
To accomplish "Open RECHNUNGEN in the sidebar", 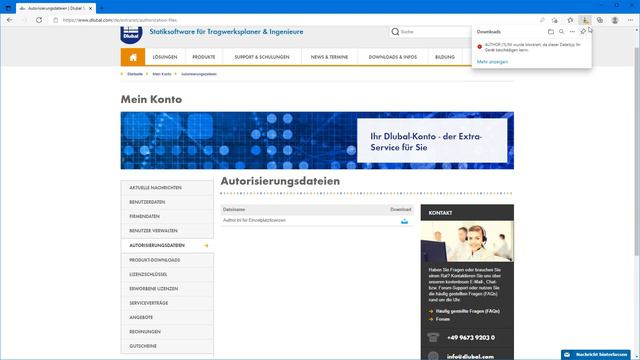I will 167,332.
